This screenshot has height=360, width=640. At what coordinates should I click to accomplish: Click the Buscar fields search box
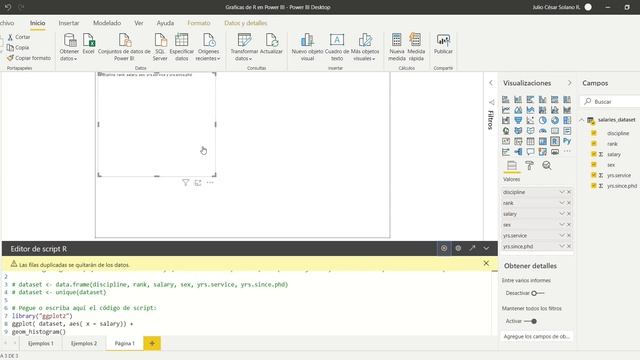pyautogui.click(x=610, y=101)
